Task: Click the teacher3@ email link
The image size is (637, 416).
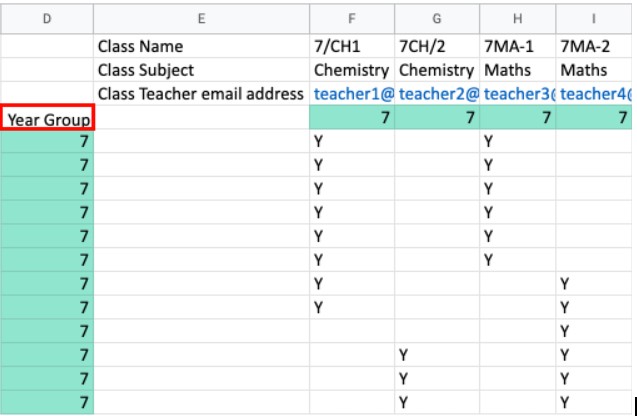Action: [517, 94]
